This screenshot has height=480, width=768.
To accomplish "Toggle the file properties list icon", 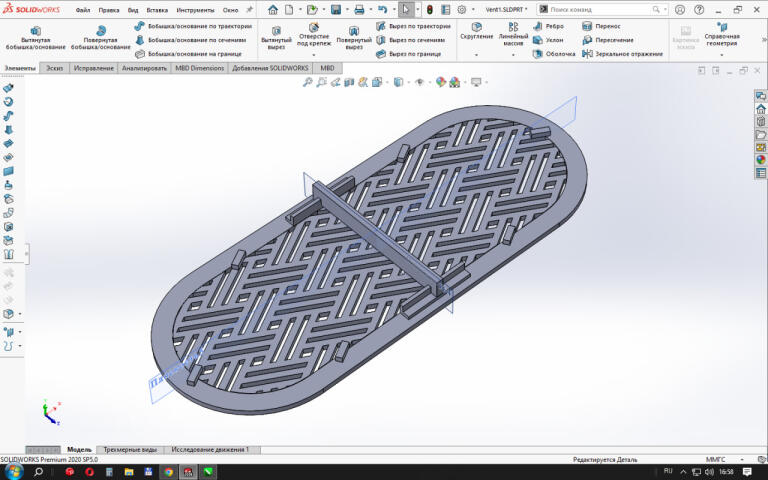I will pyautogui.click(x=446, y=9).
